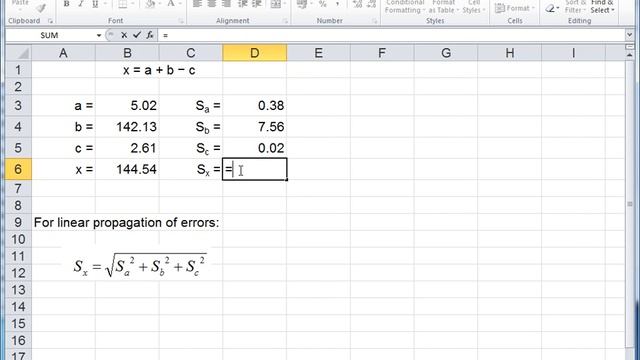Open the Underline style dropdown arrow
The width and height of the screenshot is (640, 360).
(105, 4)
